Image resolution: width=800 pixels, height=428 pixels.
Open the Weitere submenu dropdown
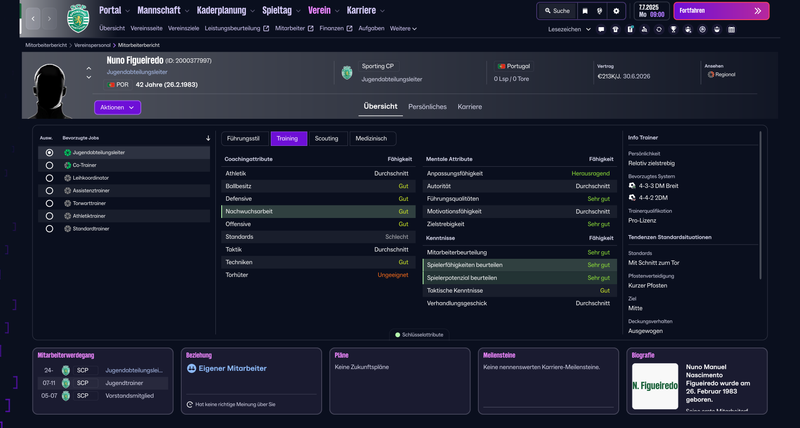[x=403, y=29]
